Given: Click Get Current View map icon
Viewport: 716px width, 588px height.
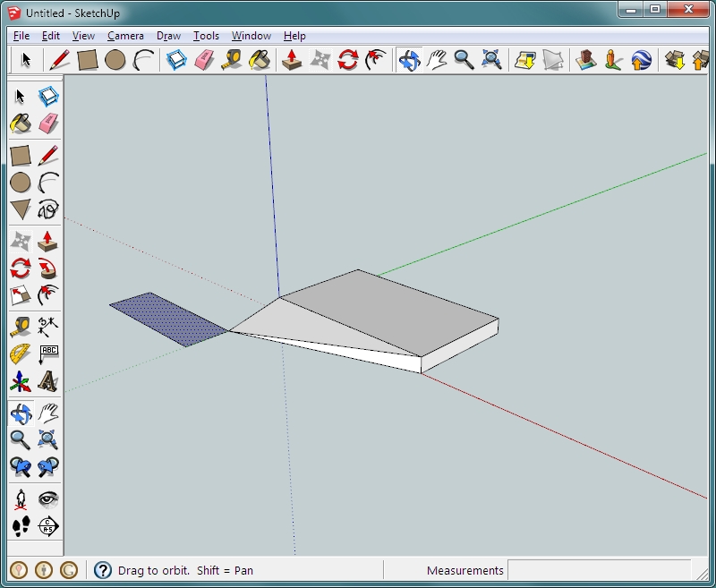Looking at the screenshot, I should tap(525, 60).
